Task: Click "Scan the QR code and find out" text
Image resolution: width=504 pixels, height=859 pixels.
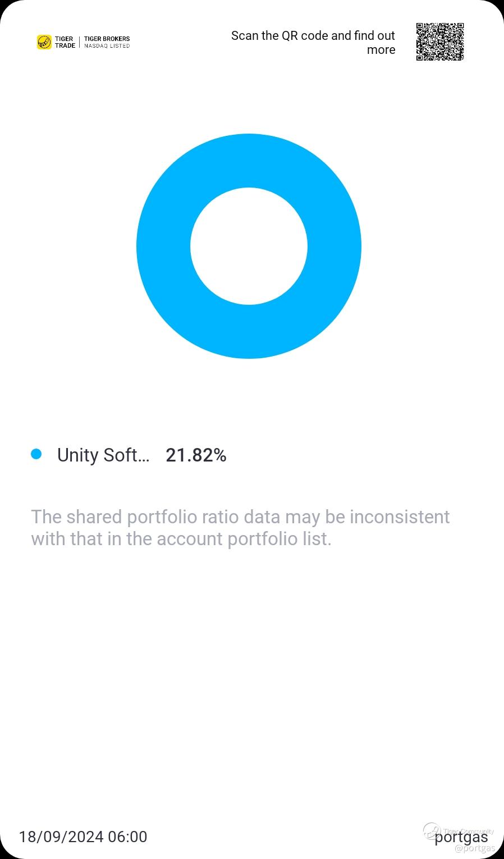Action: [313, 36]
